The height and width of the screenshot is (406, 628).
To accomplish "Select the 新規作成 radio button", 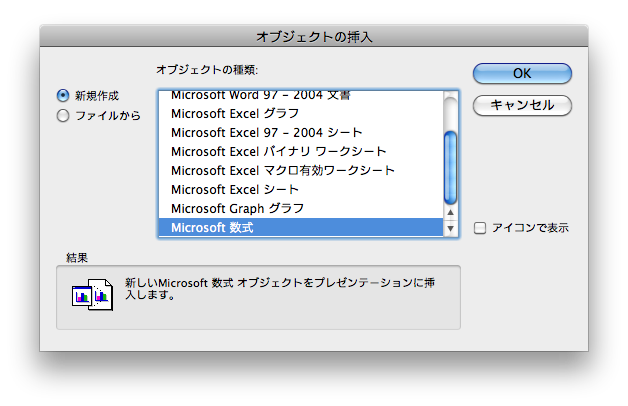I will (64, 96).
